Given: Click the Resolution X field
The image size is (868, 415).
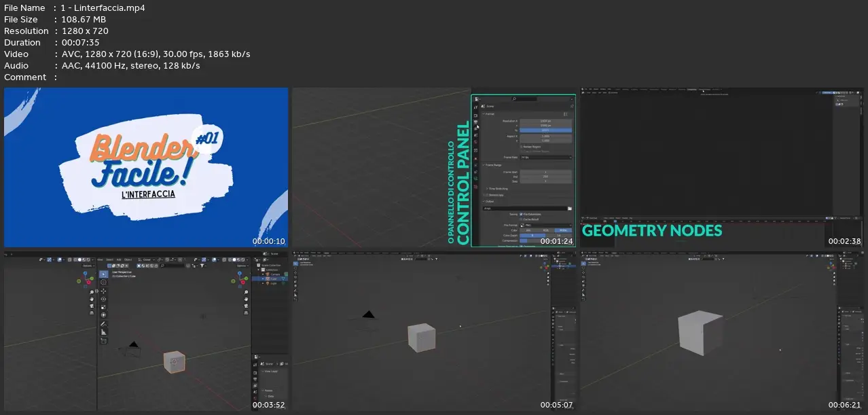Looking at the screenshot, I should tap(545, 121).
